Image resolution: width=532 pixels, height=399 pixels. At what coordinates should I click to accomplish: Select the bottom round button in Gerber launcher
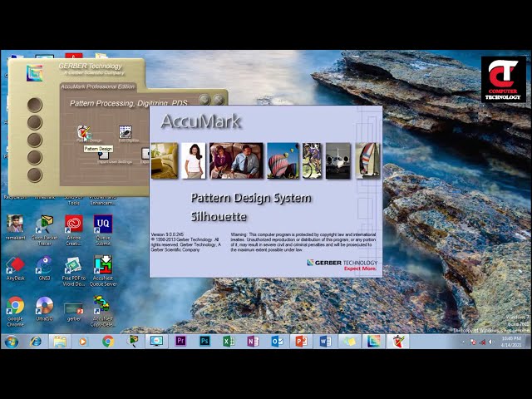click(35, 175)
